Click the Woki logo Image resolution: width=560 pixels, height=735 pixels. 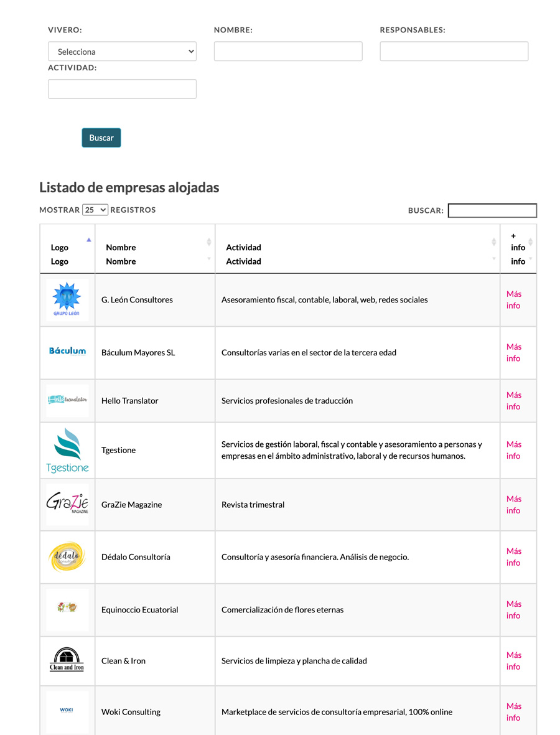[x=67, y=711]
